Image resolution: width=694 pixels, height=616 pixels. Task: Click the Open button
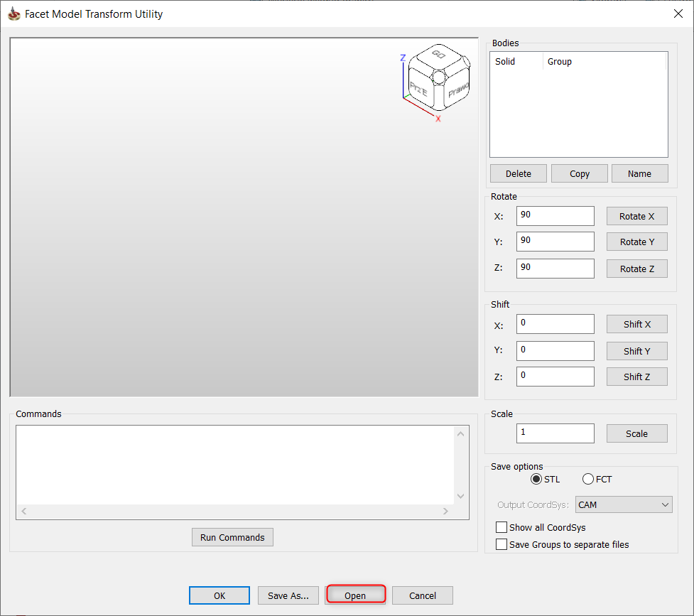pyautogui.click(x=355, y=595)
